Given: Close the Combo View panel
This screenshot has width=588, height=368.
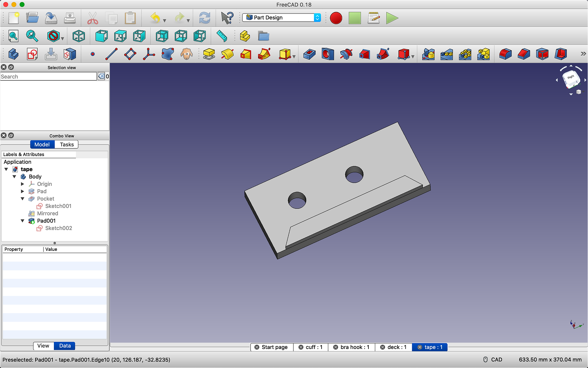Looking at the screenshot, I should [x=4, y=135].
